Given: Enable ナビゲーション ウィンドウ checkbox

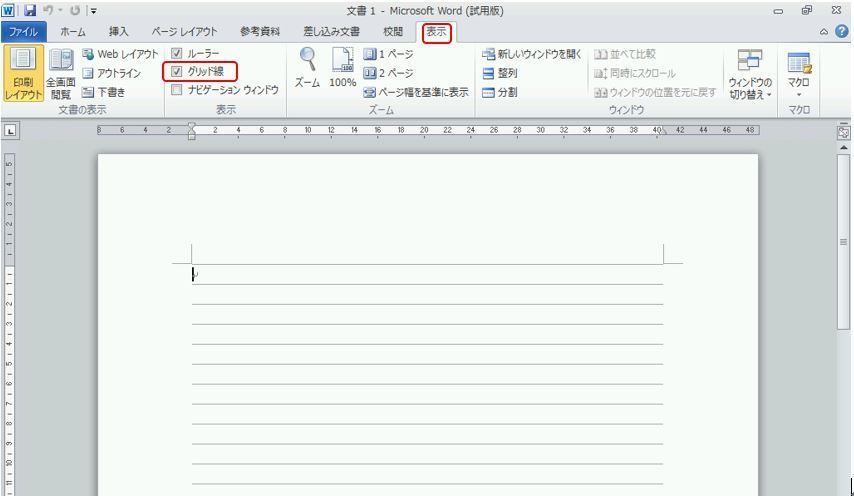Looking at the screenshot, I should [x=176, y=90].
